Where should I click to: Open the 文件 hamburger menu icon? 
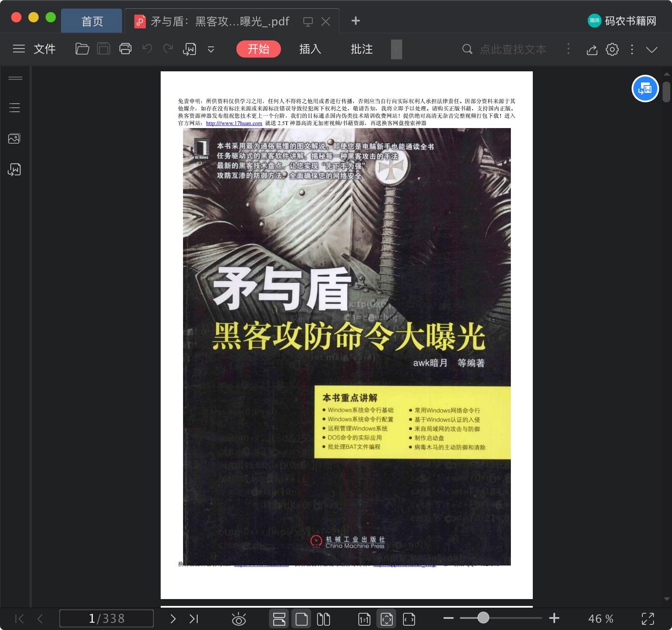click(19, 49)
